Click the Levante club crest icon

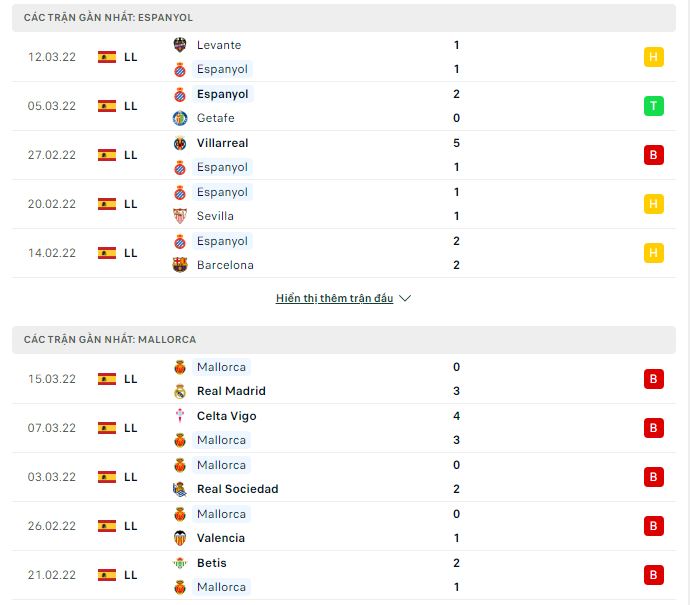click(180, 45)
